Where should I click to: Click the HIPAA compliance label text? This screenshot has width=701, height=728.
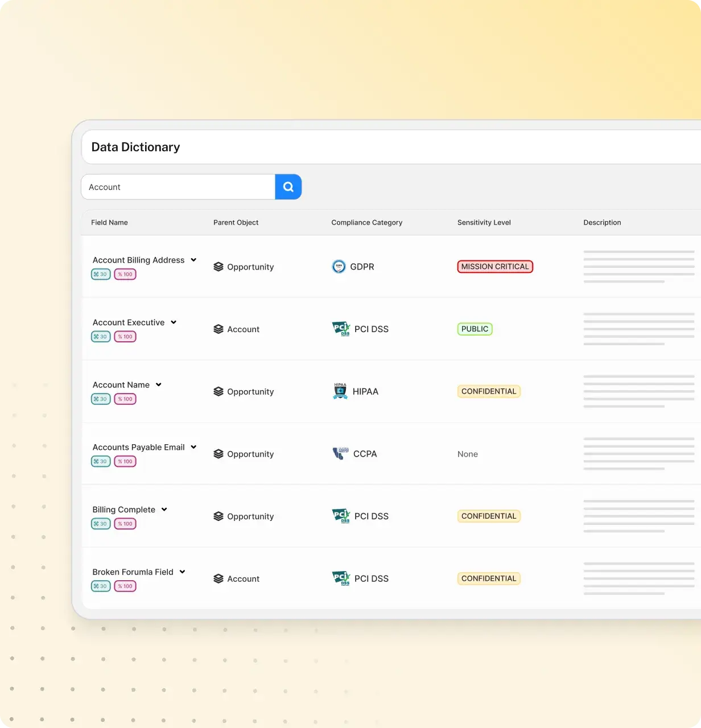coord(365,391)
